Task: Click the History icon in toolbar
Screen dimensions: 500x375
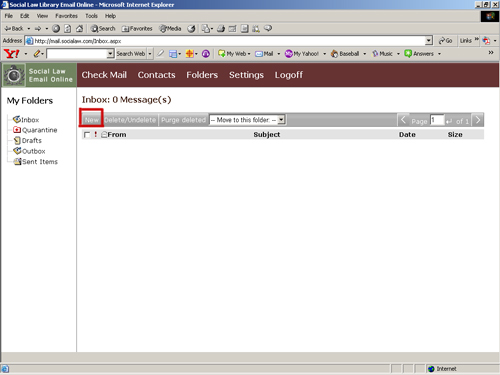Action: (x=191, y=29)
